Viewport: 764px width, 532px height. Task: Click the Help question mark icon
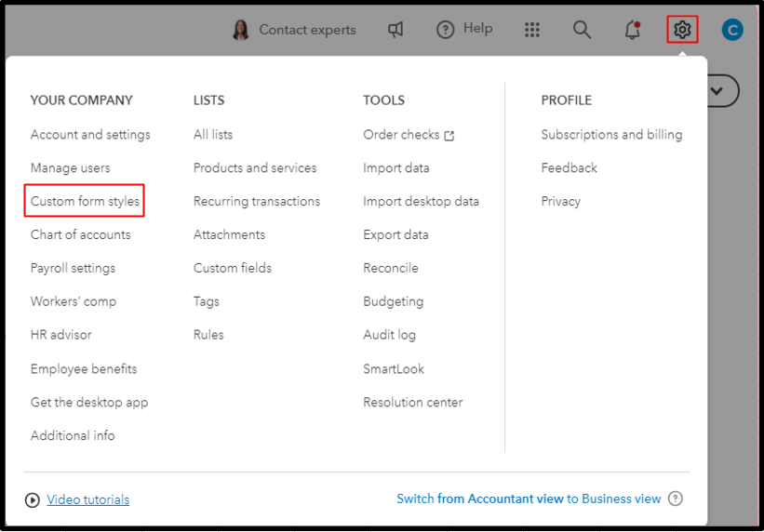(x=445, y=30)
